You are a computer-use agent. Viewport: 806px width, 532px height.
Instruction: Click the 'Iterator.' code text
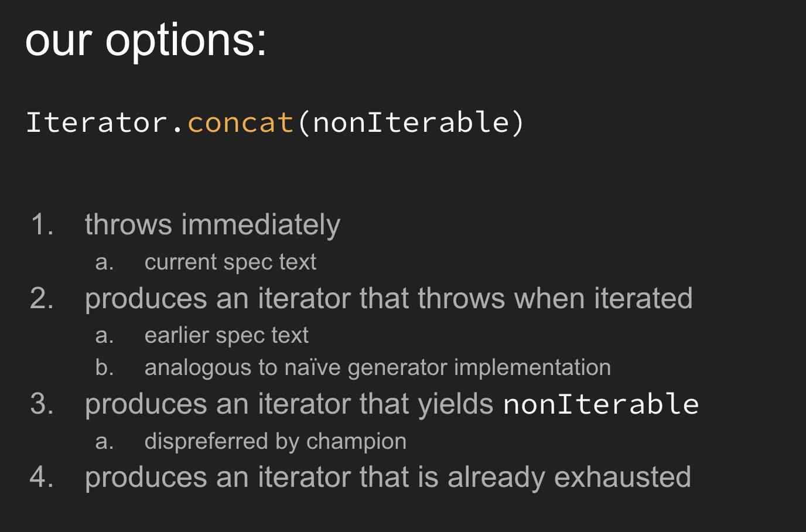[x=106, y=122]
